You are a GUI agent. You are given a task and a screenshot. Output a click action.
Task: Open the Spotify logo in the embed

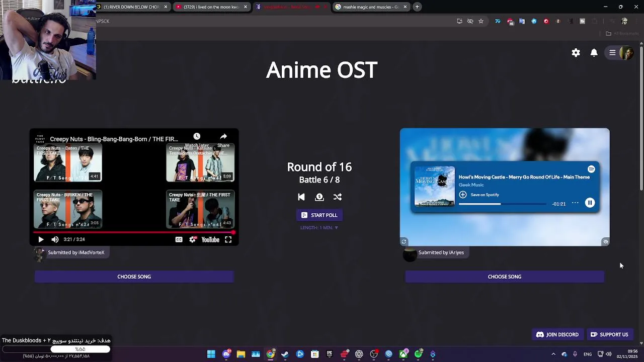tap(591, 169)
